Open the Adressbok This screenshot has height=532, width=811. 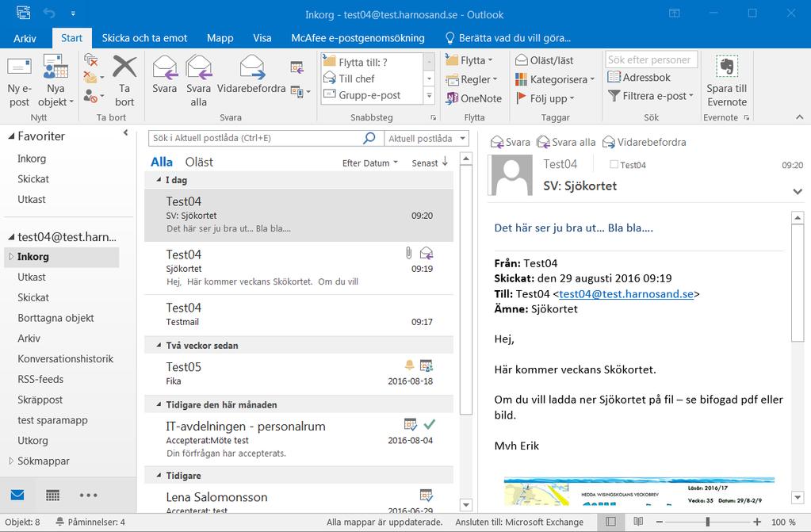(639, 78)
